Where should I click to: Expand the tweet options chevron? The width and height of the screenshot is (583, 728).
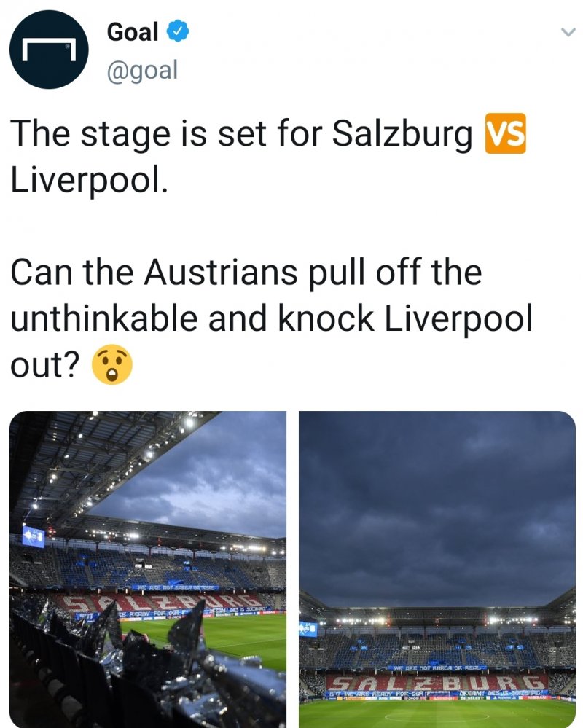point(567,32)
